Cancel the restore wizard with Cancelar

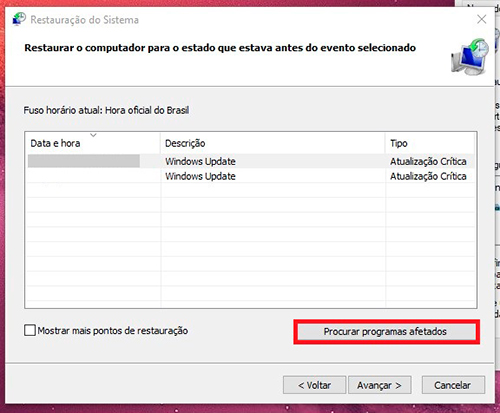(453, 385)
